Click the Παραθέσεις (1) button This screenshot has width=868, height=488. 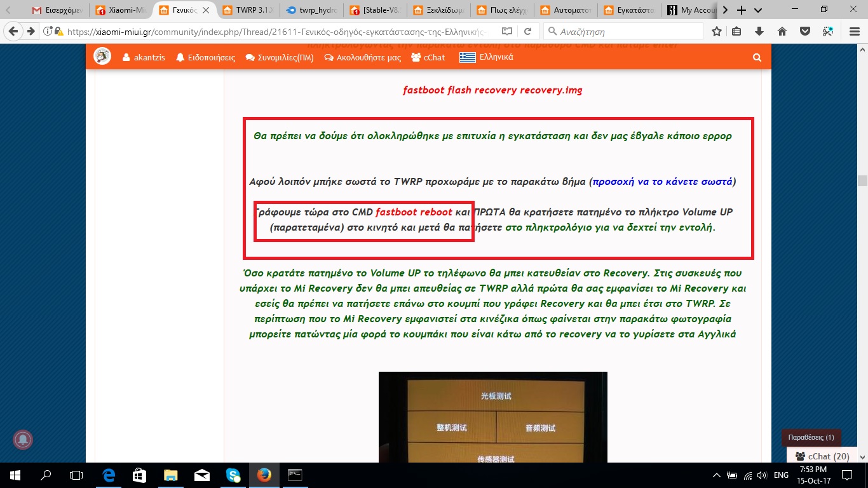tap(811, 438)
